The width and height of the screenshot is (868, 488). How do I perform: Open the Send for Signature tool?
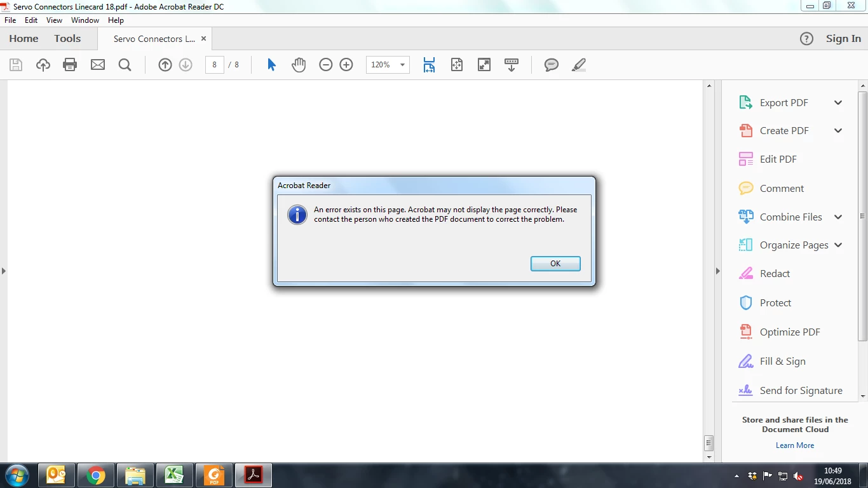[790, 391]
